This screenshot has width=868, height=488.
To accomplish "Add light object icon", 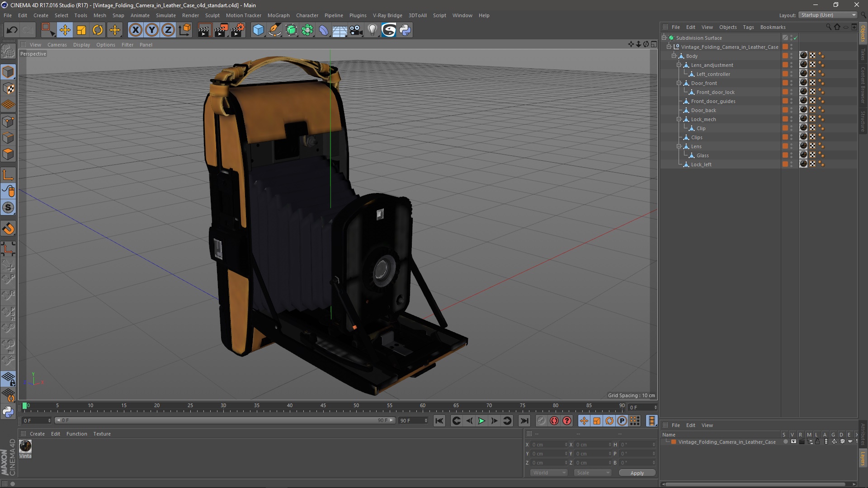I will click(x=372, y=30).
